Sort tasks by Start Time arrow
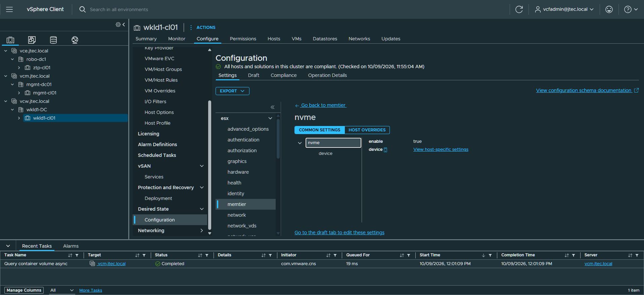The image size is (644, 295). pos(484,255)
